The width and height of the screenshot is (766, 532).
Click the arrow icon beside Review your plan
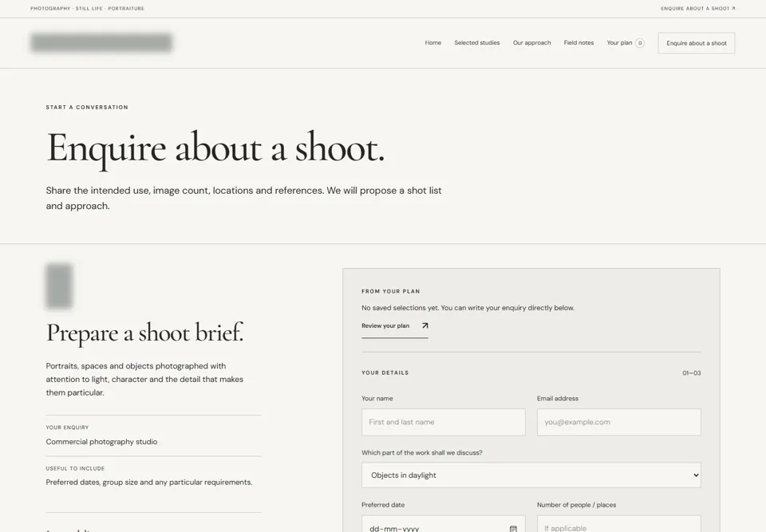coord(424,326)
